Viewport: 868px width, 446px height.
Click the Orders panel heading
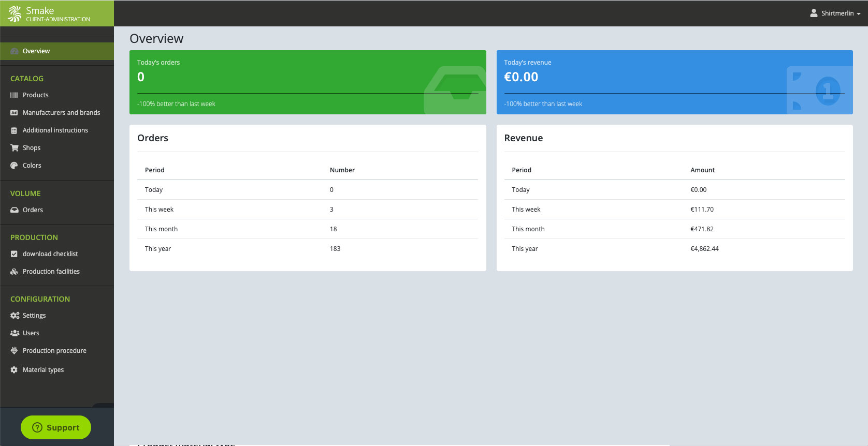coord(153,138)
